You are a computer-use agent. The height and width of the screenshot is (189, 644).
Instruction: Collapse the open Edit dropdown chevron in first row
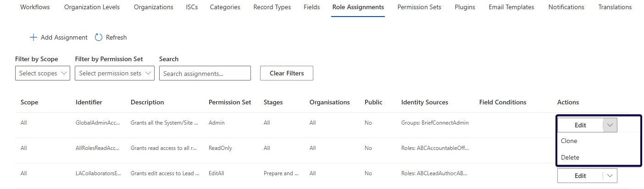tap(610, 125)
